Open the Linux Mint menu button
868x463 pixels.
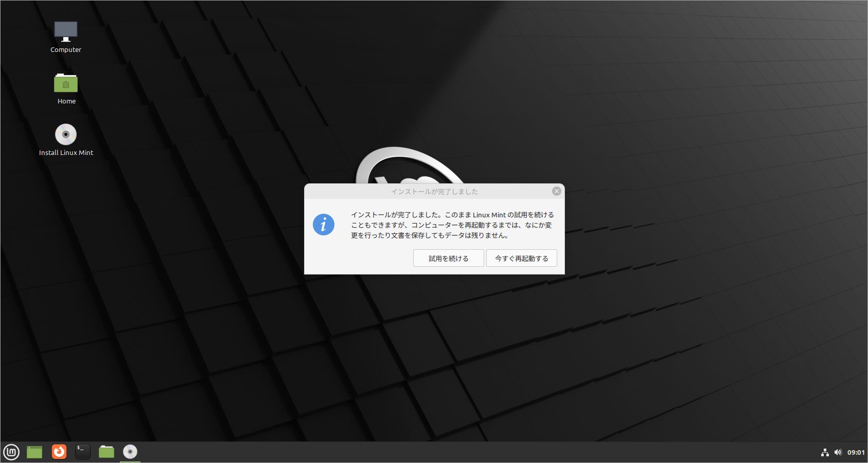click(11, 452)
